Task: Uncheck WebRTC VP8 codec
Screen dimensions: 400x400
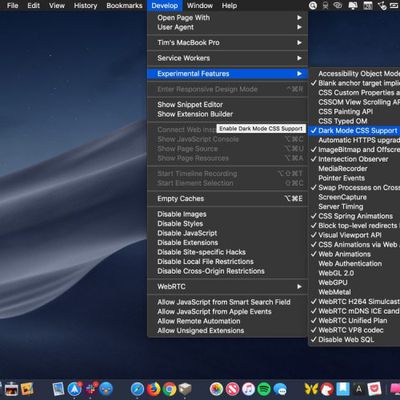Action: tap(354, 330)
